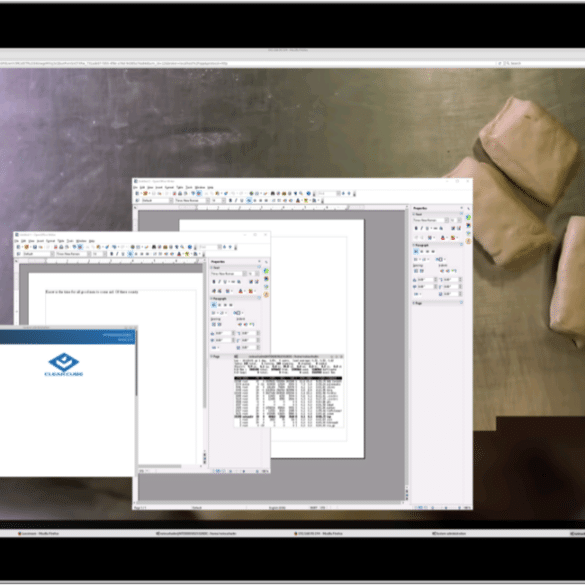Image resolution: width=585 pixels, height=585 pixels.
Task: Open paragraph style 'Default' dropdown in smaller window
Action: pos(52,254)
